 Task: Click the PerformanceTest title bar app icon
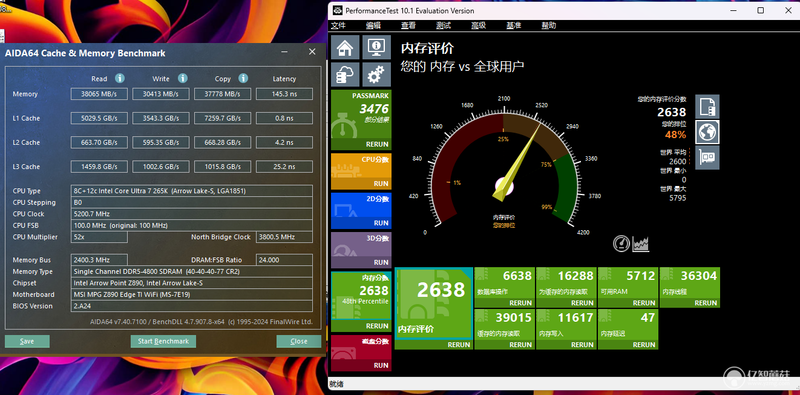tap(338, 10)
